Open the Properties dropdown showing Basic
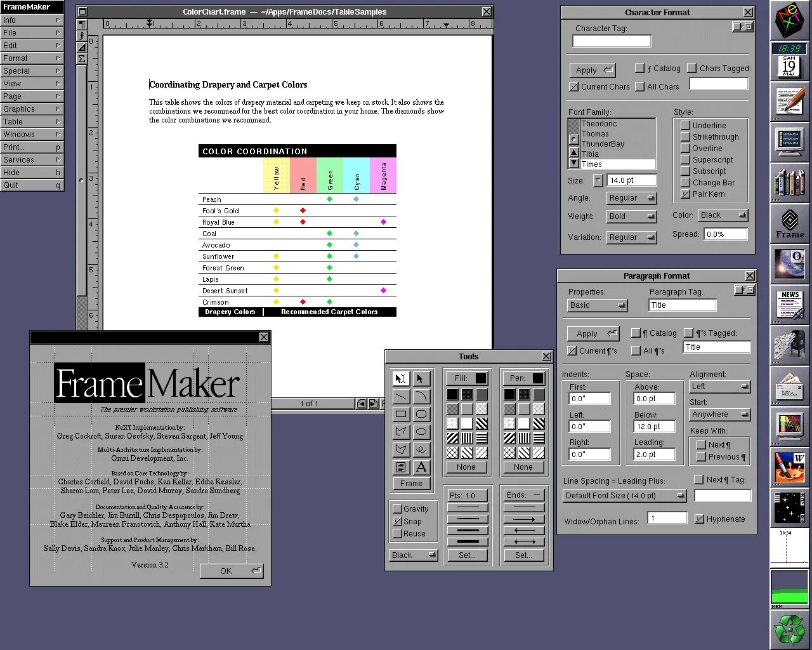Screen dimensions: 812x650 pyautogui.click(x=597, y=305)
